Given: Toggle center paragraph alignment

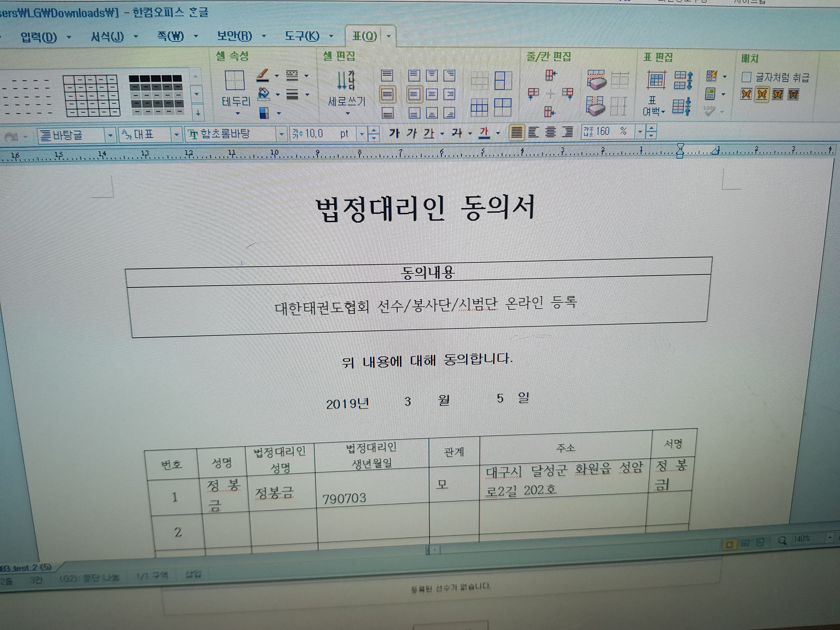Looking at the screenshot, I should [x=550, y=132].
